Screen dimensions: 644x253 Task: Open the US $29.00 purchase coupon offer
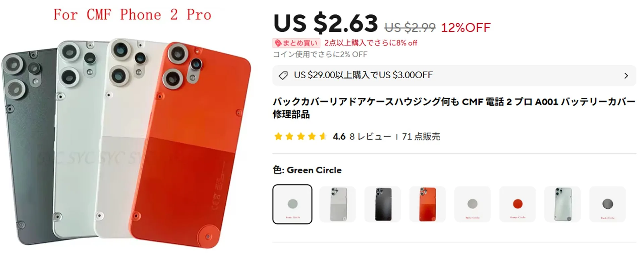(x=454, y=75)
